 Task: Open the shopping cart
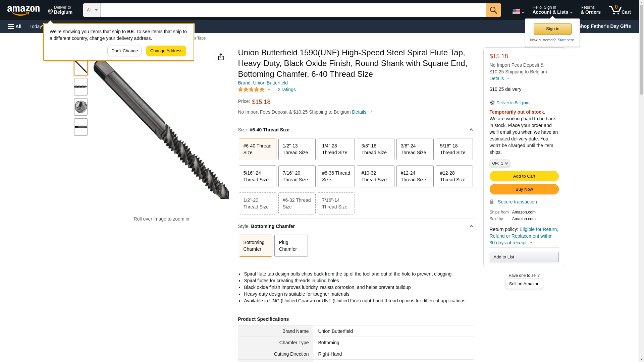pos(620,10)
